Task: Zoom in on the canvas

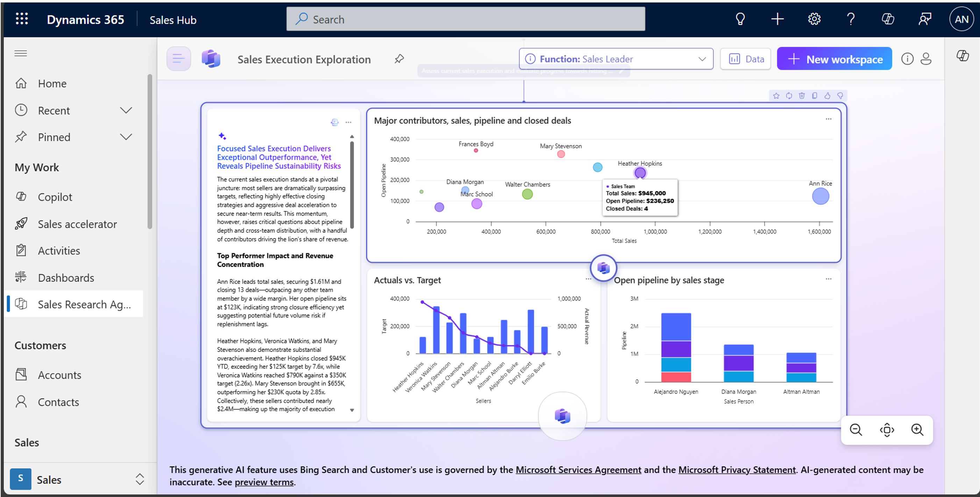Action: [917, 430]
